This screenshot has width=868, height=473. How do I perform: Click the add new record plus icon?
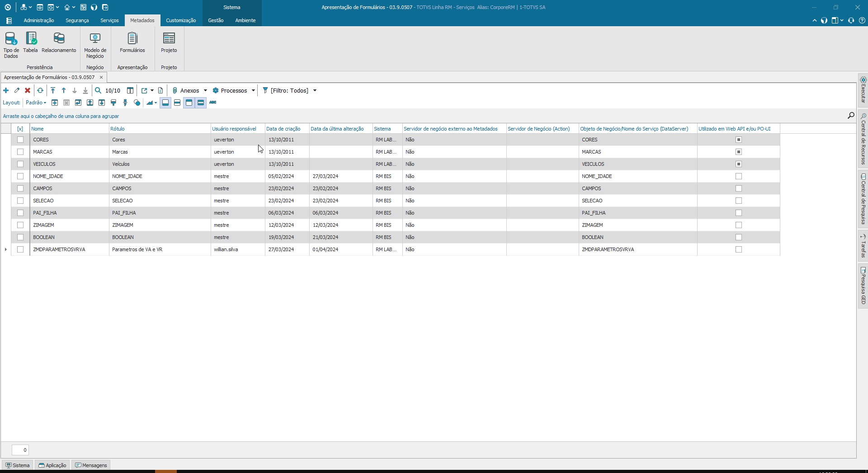tap(6, 90)
